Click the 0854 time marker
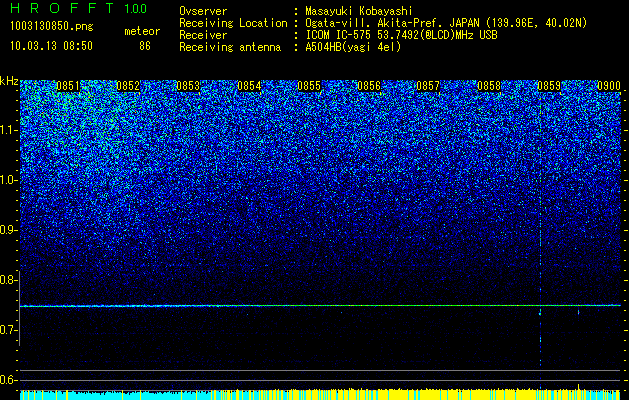This screenshot has height=400, width=629. coord(250,86)
